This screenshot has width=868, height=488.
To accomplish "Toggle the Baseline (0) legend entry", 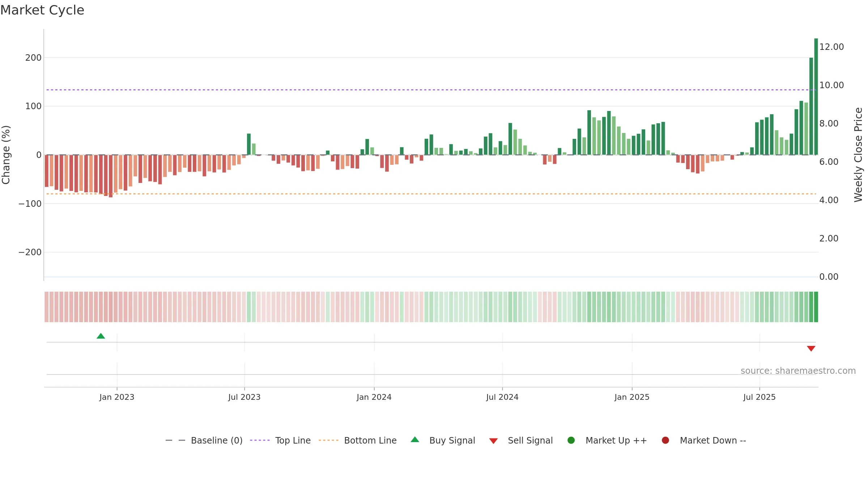I will point(204,440).
